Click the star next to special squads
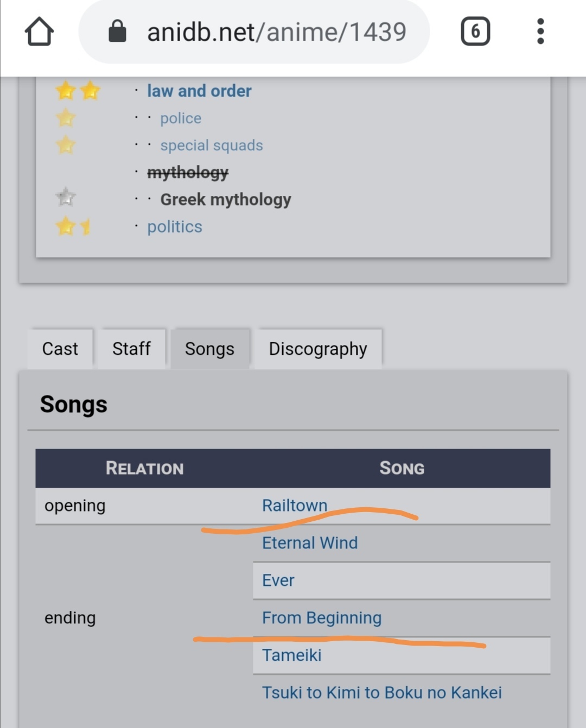Viewport: 586px width, 728px height. pyautogui.click(x=66, y=145)
